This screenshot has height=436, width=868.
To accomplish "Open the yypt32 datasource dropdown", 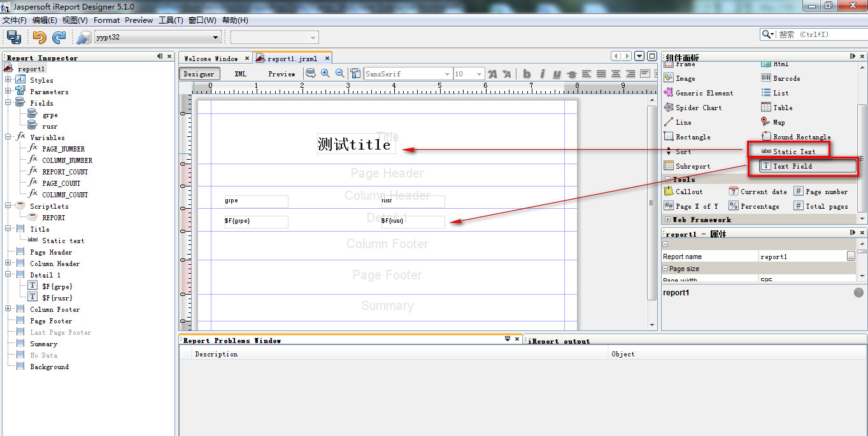I will [x=216, y=38].
